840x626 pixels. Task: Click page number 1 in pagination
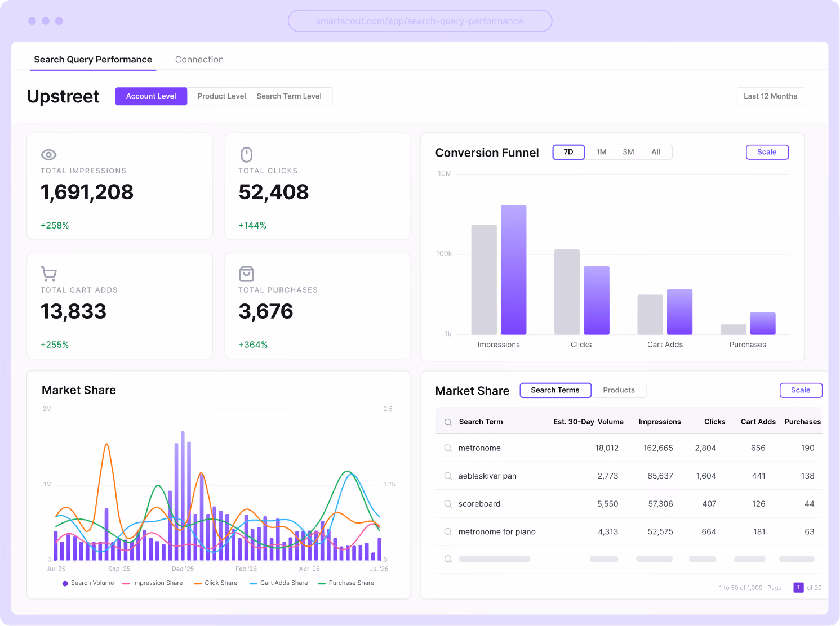pyautogui.click(x=798, y=587)
